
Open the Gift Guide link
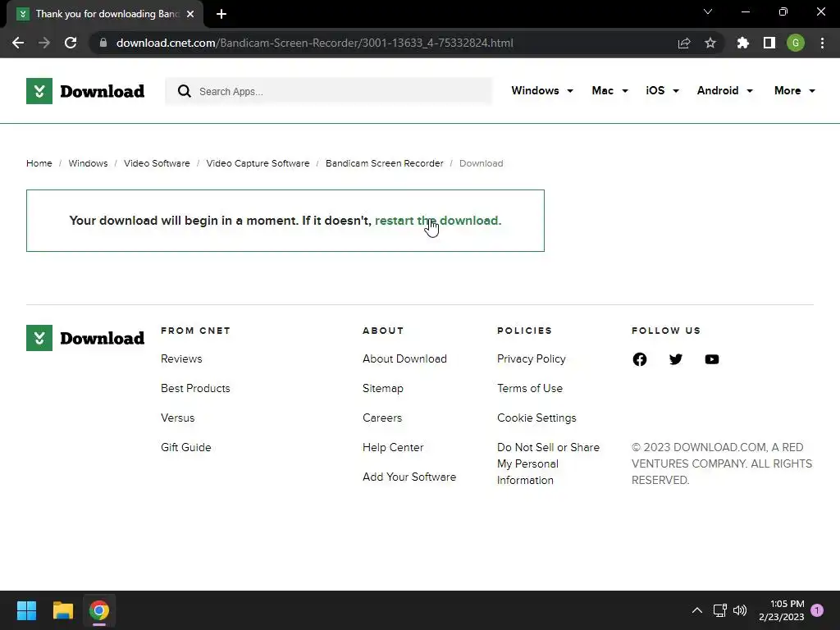point(186,447)
